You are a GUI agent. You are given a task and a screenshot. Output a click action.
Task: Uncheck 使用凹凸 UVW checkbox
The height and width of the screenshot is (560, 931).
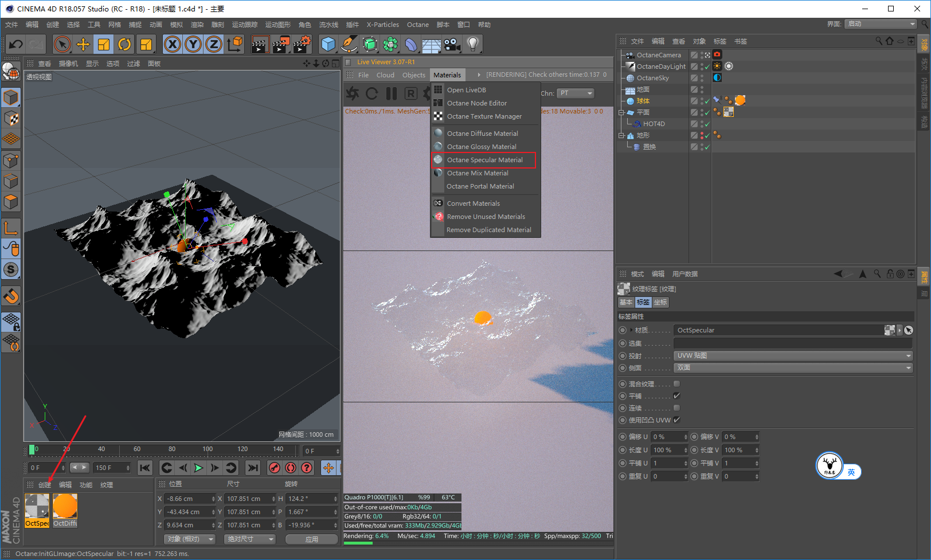(676, 420)
